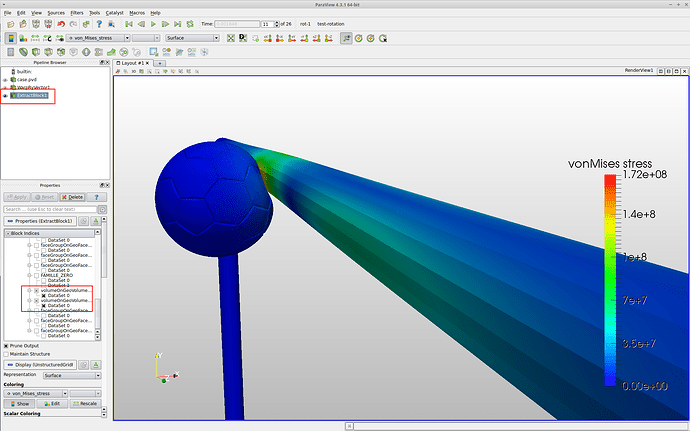Click the Open file folder icon
The height and width of the screenshot is (431, 690).
pyautogui.click(x=9, y=24)
